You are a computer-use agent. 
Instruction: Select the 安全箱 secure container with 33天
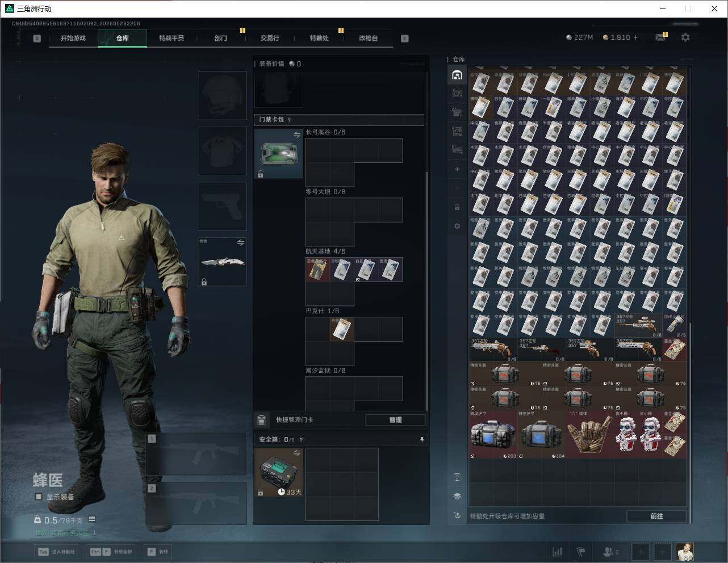pyautogui.click(x=279, y=472)
